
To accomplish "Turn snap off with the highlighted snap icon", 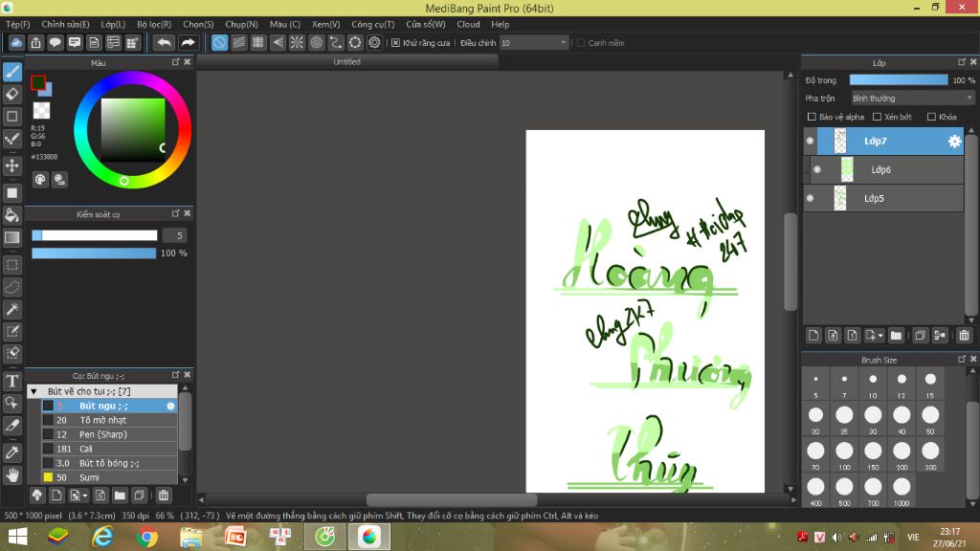I will point(219,42).
